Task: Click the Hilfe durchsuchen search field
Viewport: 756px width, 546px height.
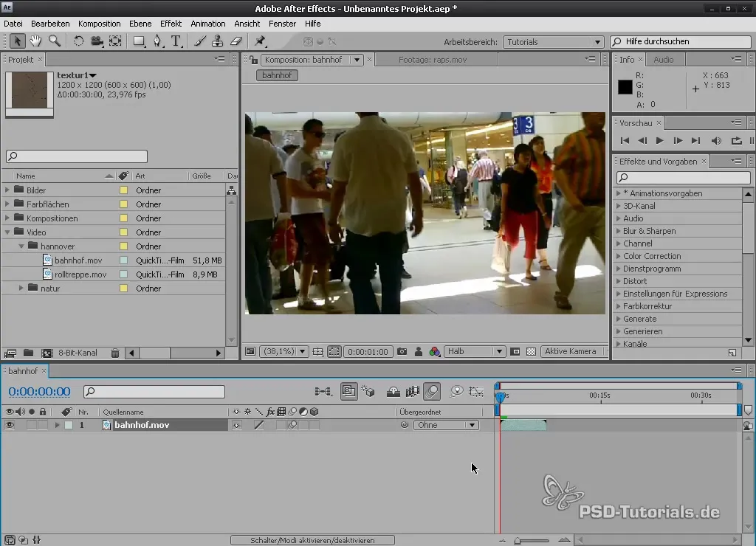Action: (x=679, y=42)
